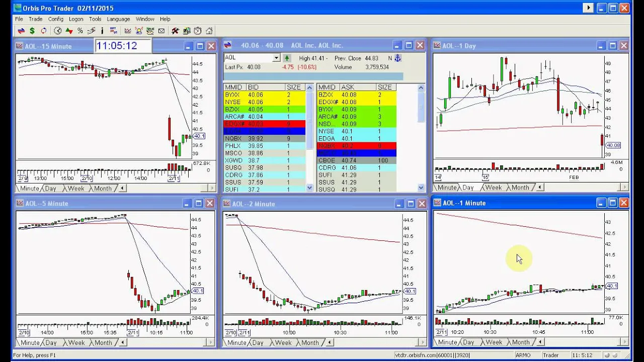This screenshot has height=362, width=644.
Task: Select PHLX 39.85 bid row
Action: click(x=265, y=146)
